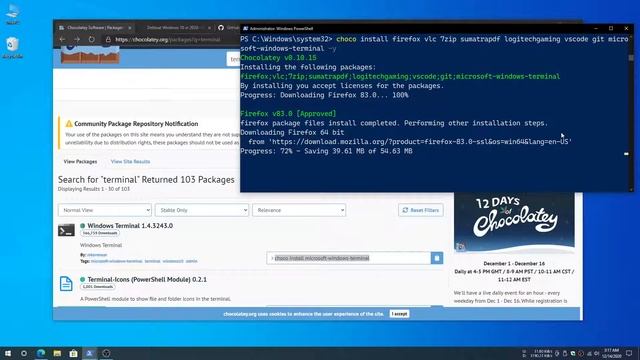Click the PowerShell window scrollbar thumb
The height and width of the screenshot is (360, 640).
631,58
